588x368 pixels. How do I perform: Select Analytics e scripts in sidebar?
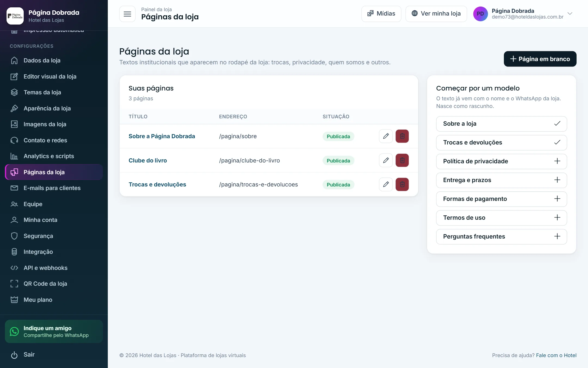pyautogui.click(x=54, y=156)
